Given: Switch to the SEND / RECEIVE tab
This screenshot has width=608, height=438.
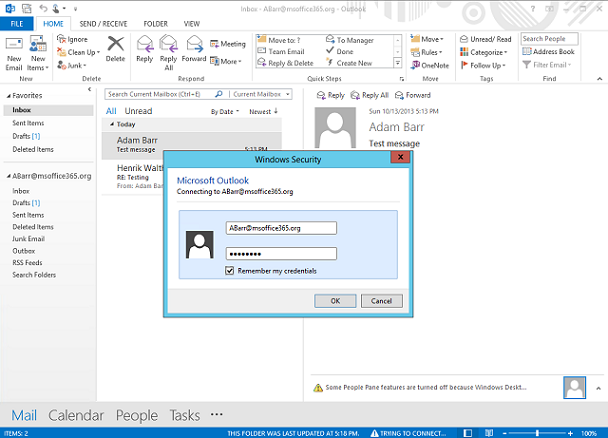Looking at the screenshot, I should tap(103, 24).
